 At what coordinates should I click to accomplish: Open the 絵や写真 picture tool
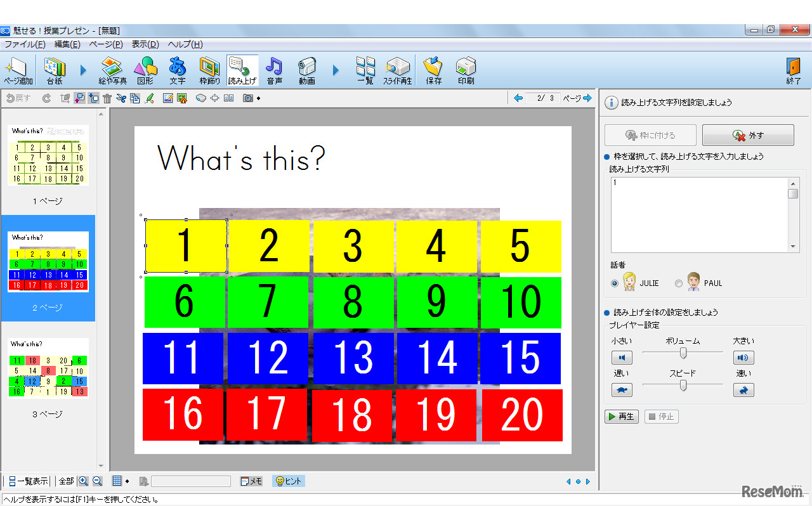click(x=112, y=70)
